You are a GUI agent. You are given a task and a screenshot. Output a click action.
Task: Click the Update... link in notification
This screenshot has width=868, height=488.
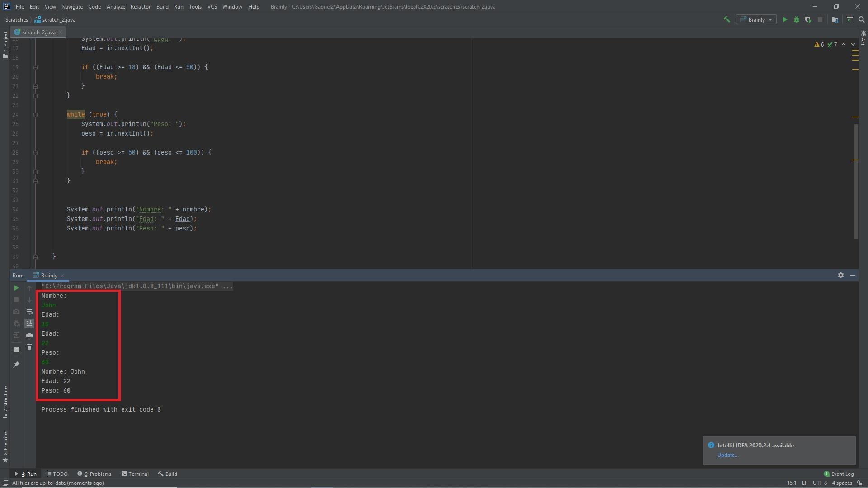click(x=727, y=455)
